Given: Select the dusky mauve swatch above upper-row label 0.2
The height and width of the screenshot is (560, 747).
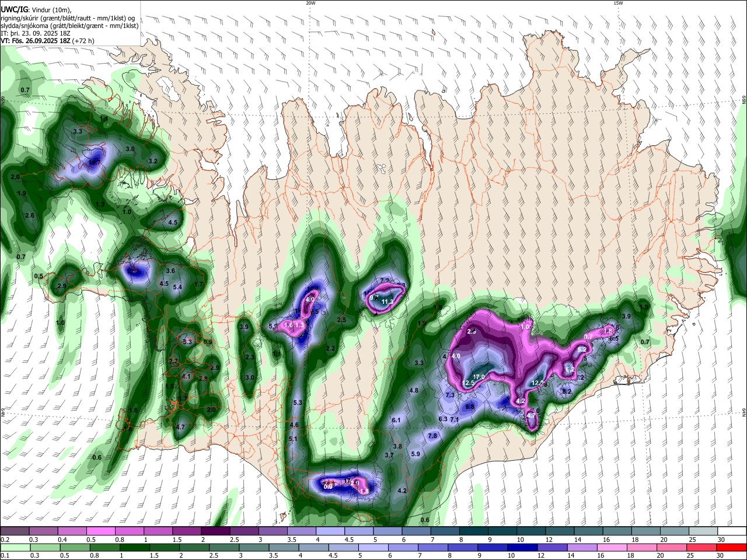Looking at the screenshot, I should [x=15, y=531].
